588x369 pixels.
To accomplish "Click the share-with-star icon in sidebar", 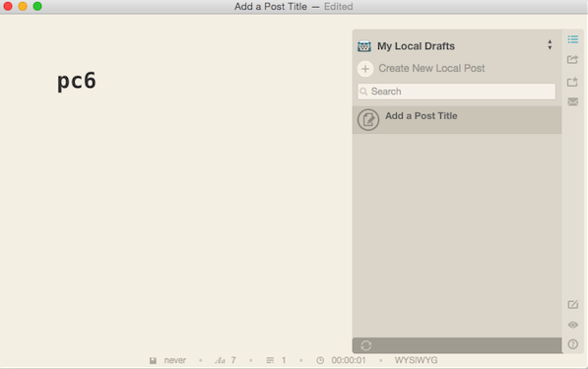I will [x=572, y=82].
